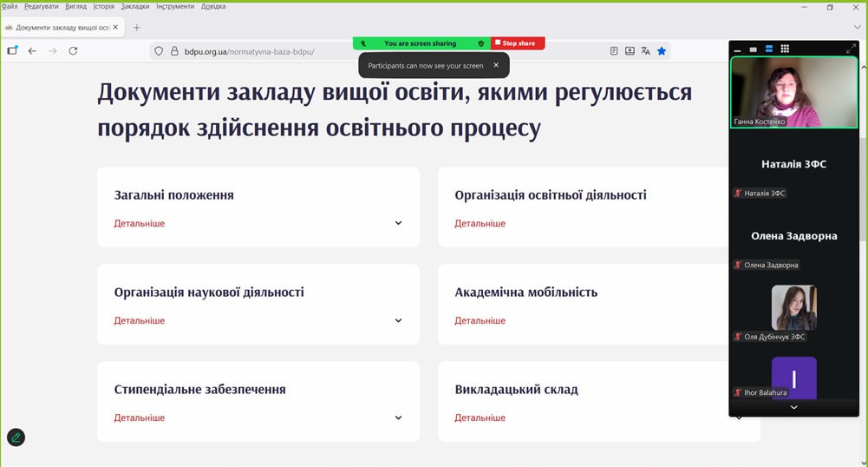Open the page translate icon in address bar

(x=645, y=51)
